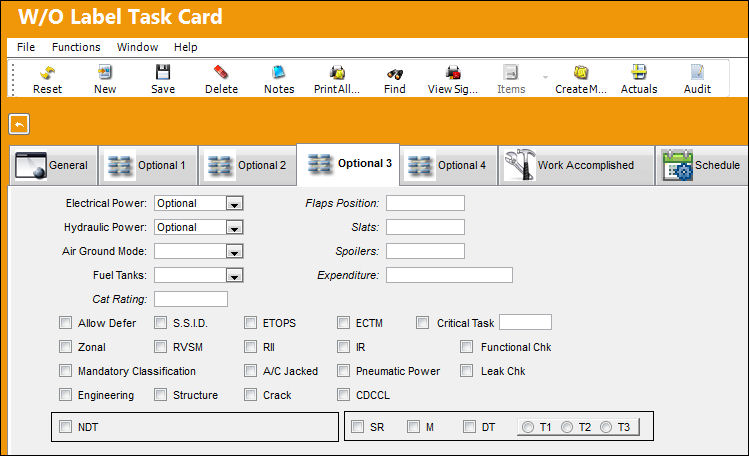Check the Engineering checkbox
The image size is (749, 456).
[x=65, y=395]
